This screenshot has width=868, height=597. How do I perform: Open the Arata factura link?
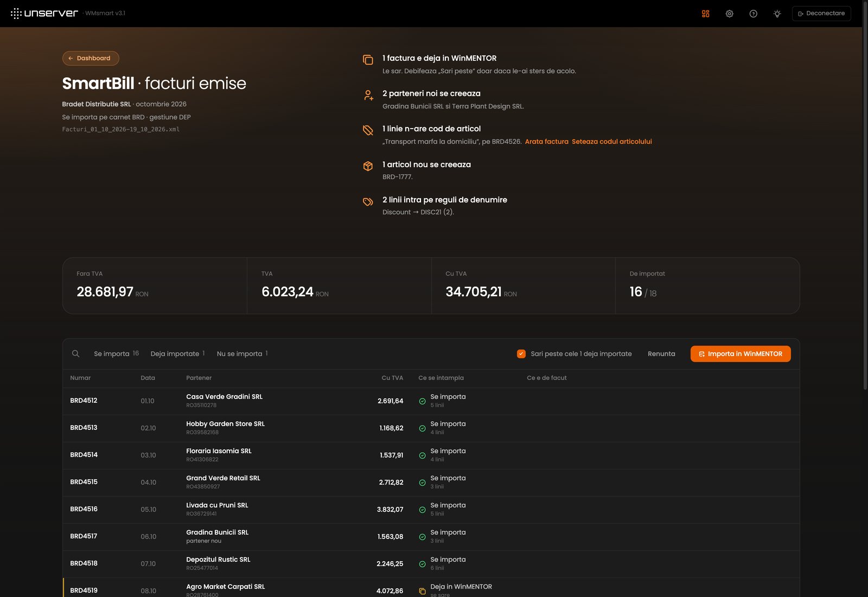546,142
